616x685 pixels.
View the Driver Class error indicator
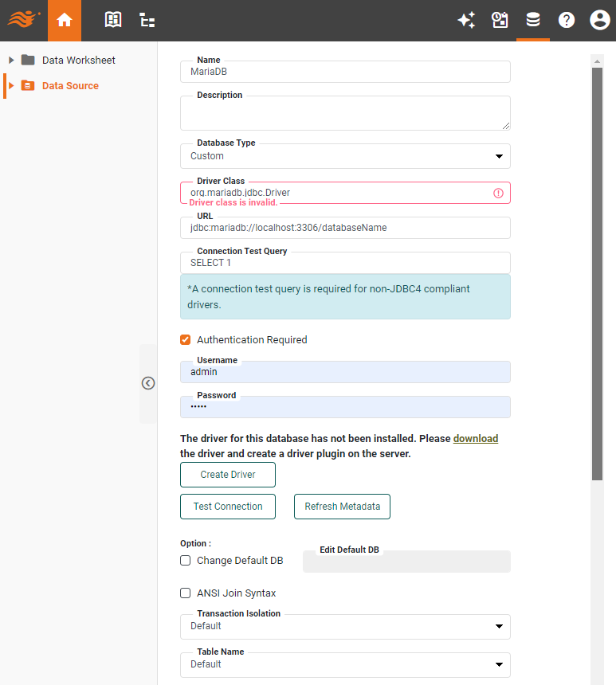pyautogui.click(x=498, y=193)
